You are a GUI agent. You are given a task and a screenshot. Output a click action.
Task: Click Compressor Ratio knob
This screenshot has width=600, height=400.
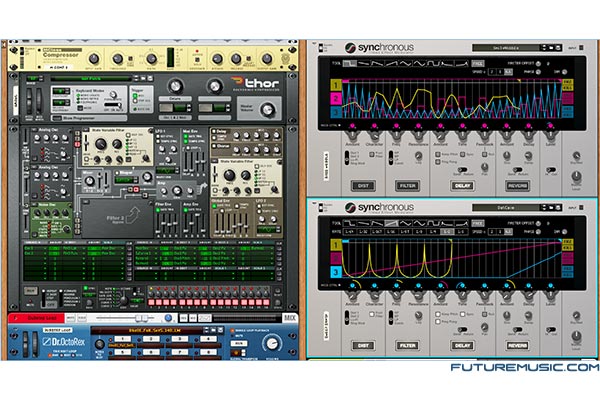click(152, 59)
